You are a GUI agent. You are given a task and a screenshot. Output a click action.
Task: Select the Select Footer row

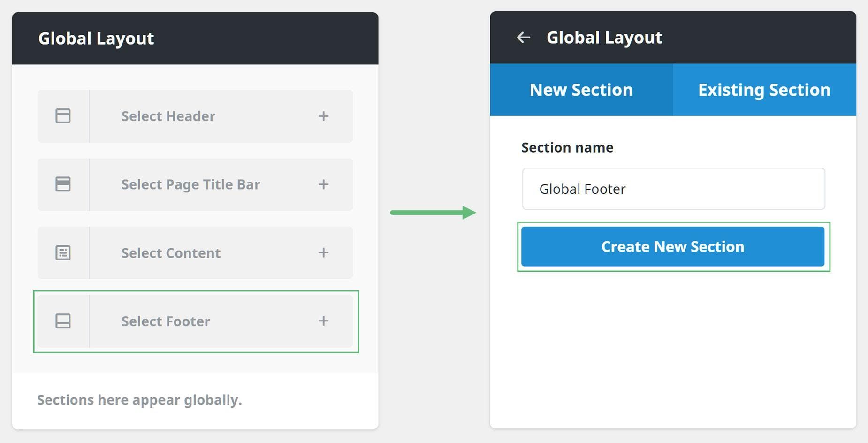click(x=195, y=321)
